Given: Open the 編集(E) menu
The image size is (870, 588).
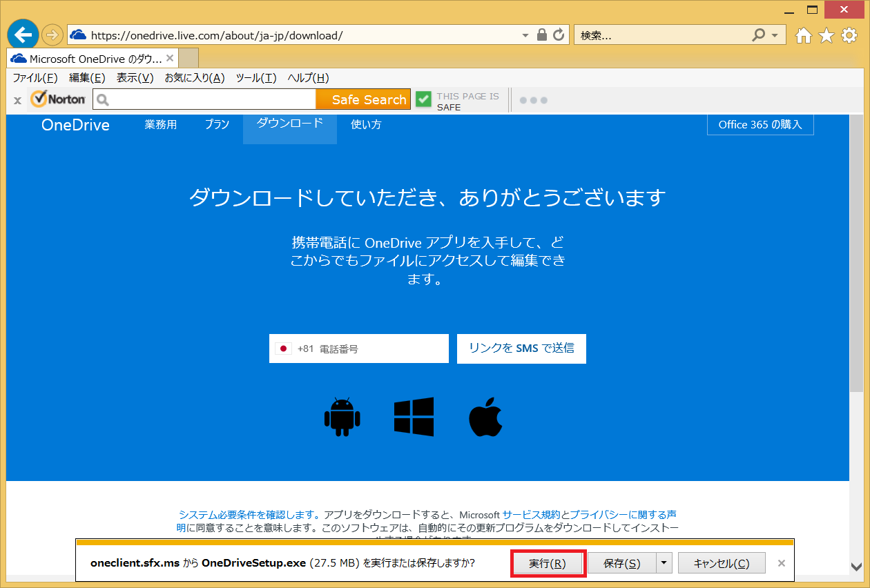Looking at the screenshot, I should point(87,78).
